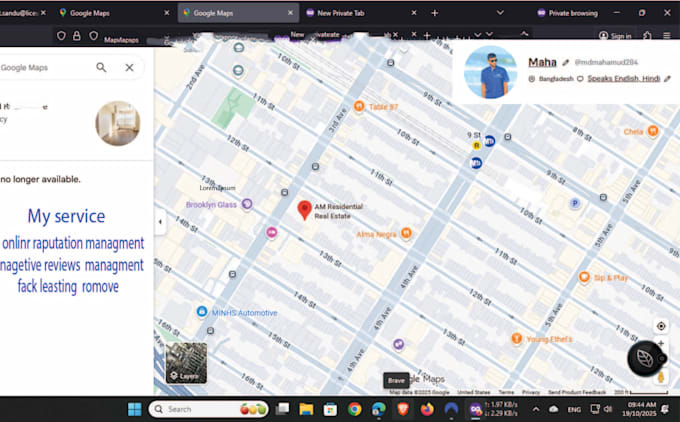Select the Chela restaurant marker

(653, 131)
